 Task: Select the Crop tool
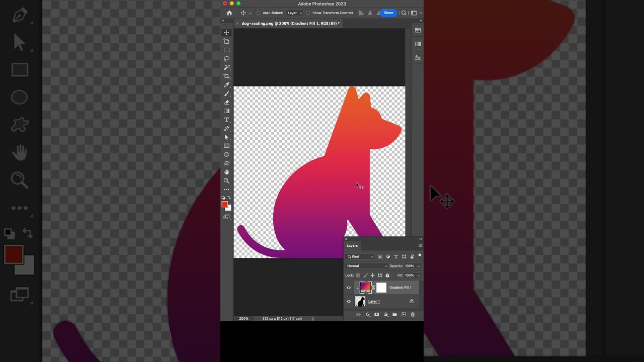click(226, 76)
